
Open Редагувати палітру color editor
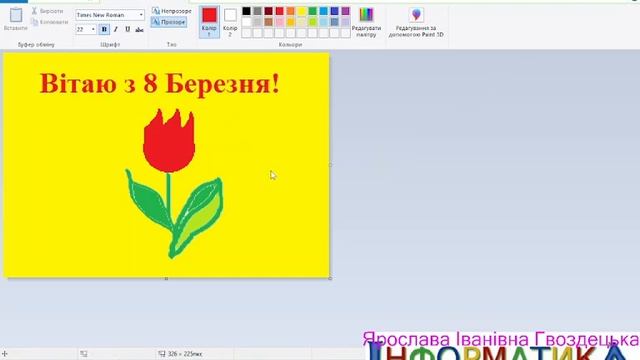[x=366, y=22]
